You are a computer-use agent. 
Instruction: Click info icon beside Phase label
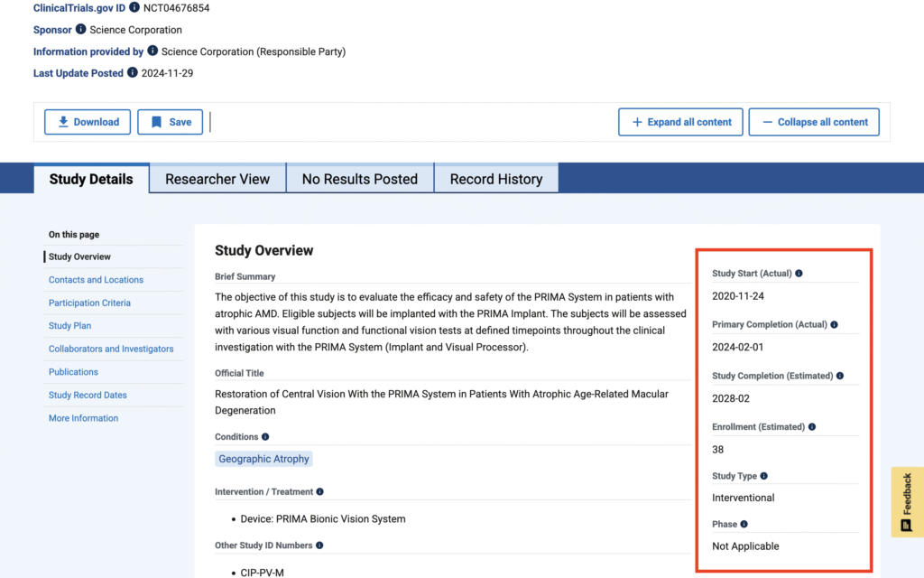[744, 524]
